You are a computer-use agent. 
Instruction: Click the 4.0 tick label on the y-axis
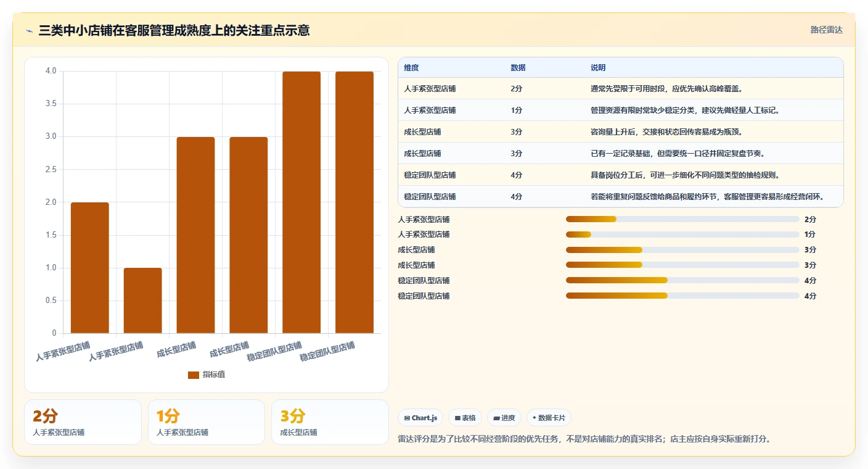click(x=51, y=71)
